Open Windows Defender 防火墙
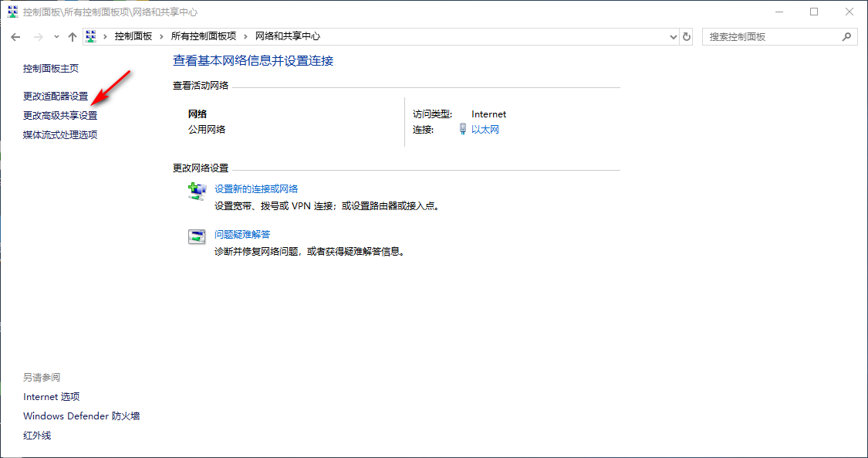The width and height of the screenshot is (868, 458). coord(83,416)
